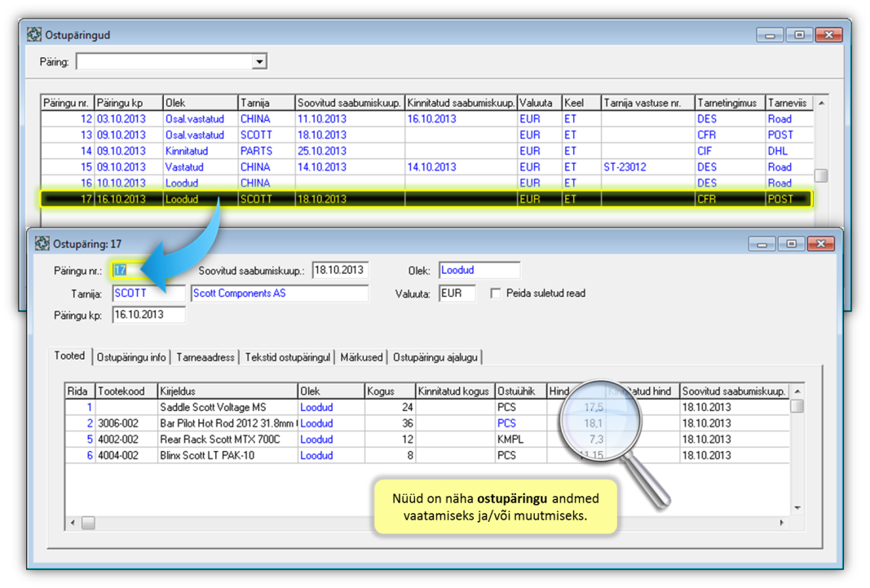Click the Ostupäring: 17 window title icon
The height and width of the screenshot is (588, 870).
pyautogui.click(x=42, y=243)
